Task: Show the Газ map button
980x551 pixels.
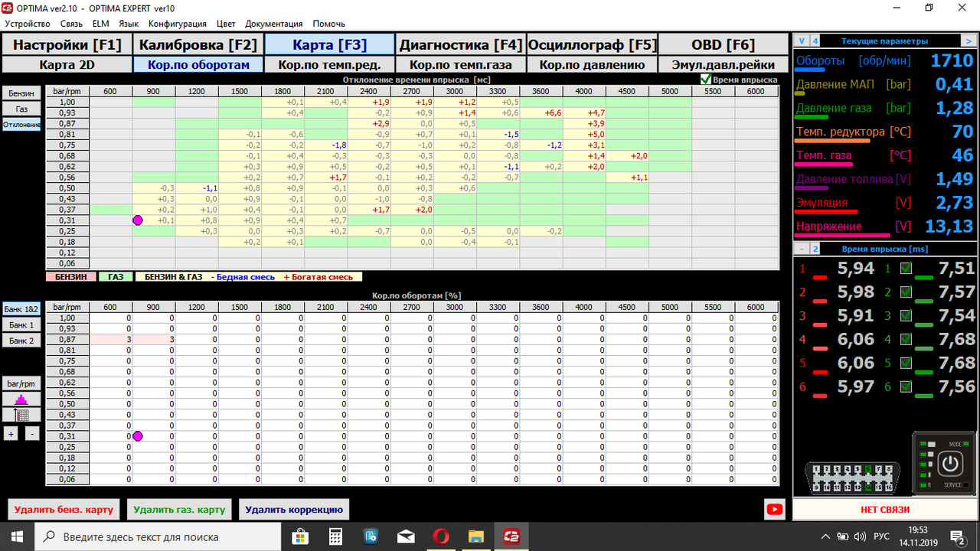Action: 21,109
